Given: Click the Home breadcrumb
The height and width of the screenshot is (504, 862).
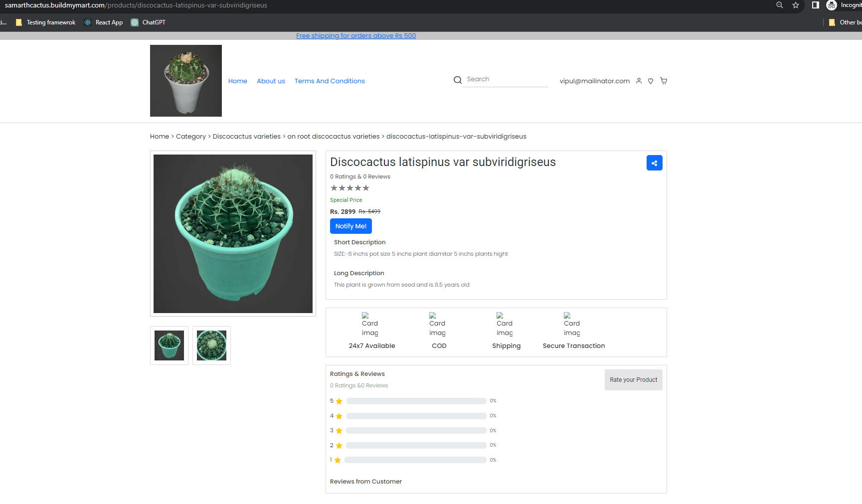Looking at the screenshot, I should pos(160,137).
